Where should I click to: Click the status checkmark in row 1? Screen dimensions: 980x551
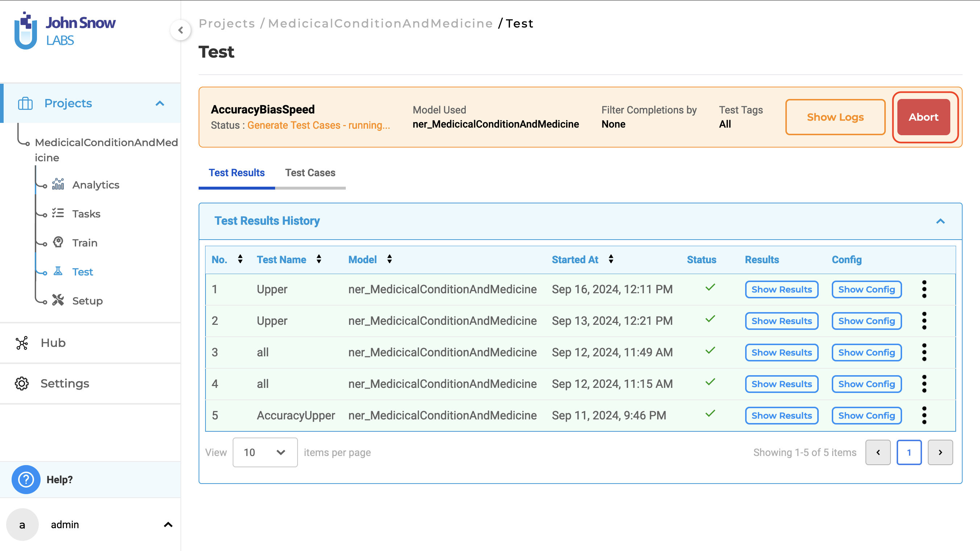click(710, 287)
